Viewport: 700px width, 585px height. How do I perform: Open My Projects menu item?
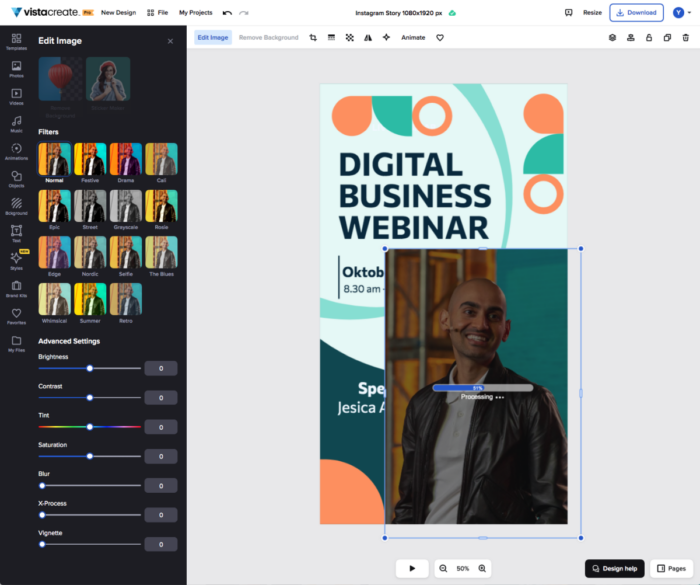click(x=195, y=13)
